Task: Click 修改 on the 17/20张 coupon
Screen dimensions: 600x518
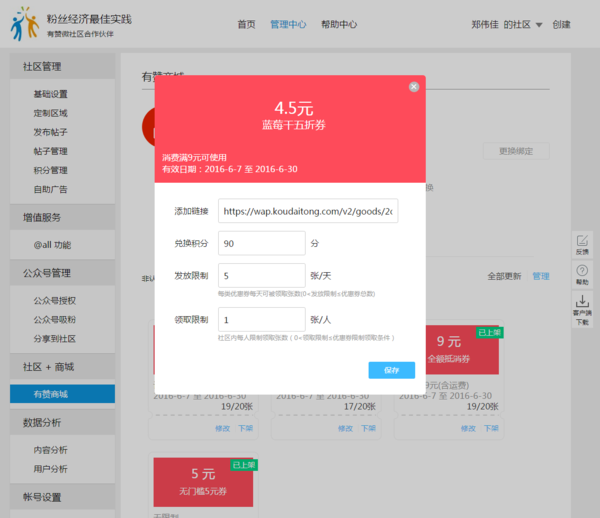Action: 345,428
